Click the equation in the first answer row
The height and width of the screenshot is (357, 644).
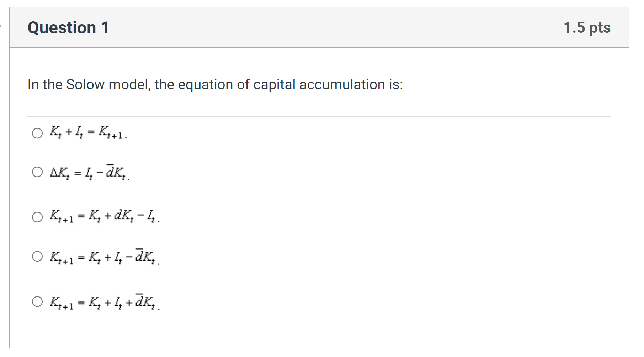tap(88, 133)
